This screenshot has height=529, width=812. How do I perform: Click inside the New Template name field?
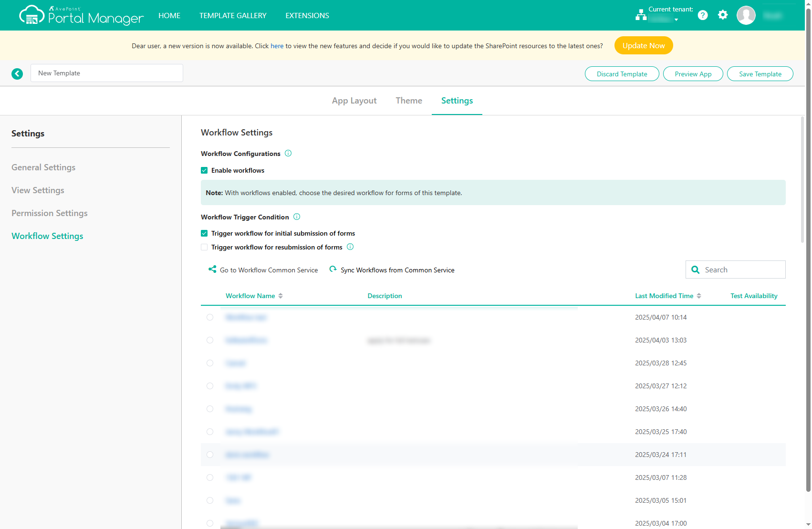pos(106,73)
